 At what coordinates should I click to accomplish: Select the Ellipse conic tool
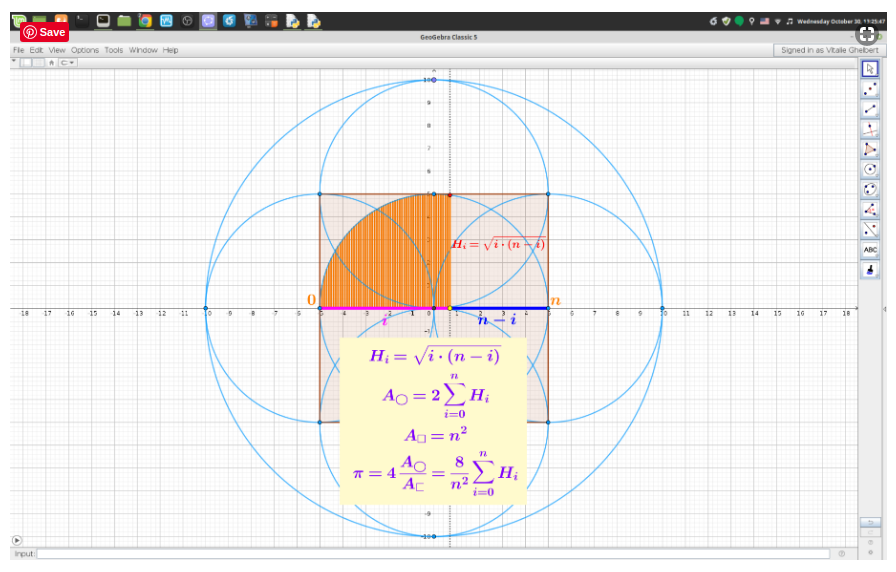(870, 189)
